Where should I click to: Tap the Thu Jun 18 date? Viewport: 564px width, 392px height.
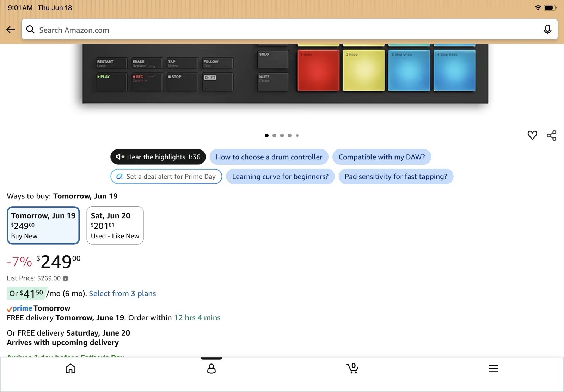(55, 8)
